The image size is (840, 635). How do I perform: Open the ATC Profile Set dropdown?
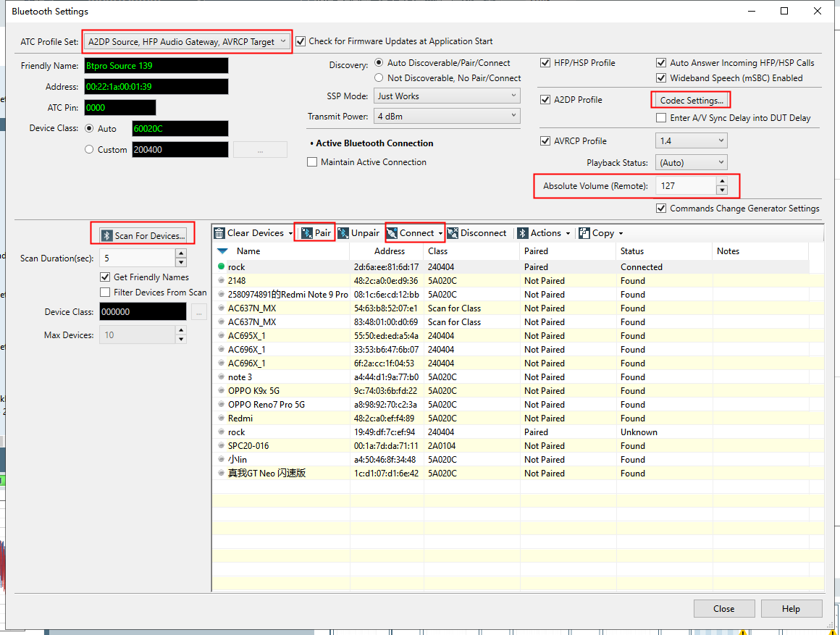[188, 42]
